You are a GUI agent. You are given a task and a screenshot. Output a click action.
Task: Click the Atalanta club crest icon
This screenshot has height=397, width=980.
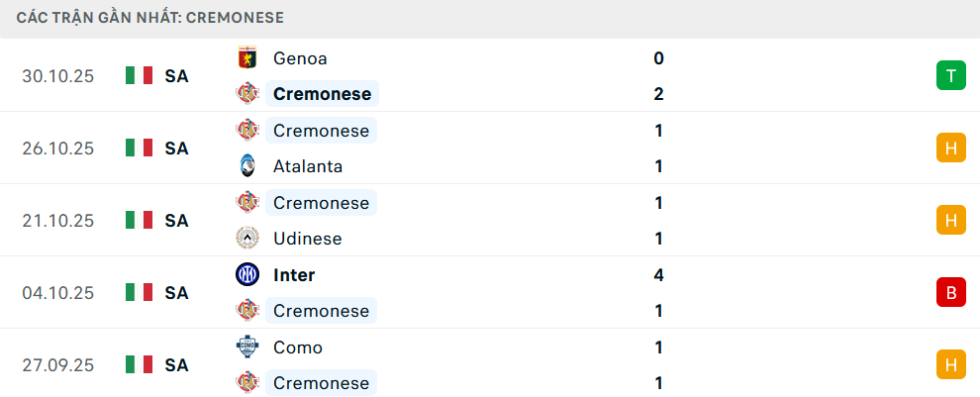tap(246, 166)
